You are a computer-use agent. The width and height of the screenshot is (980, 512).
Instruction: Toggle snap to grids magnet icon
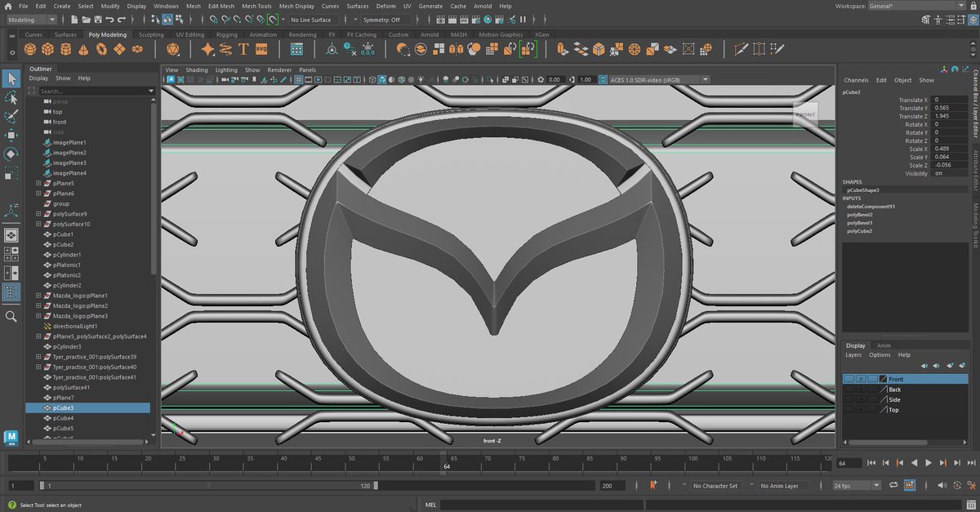coord(215,19)
